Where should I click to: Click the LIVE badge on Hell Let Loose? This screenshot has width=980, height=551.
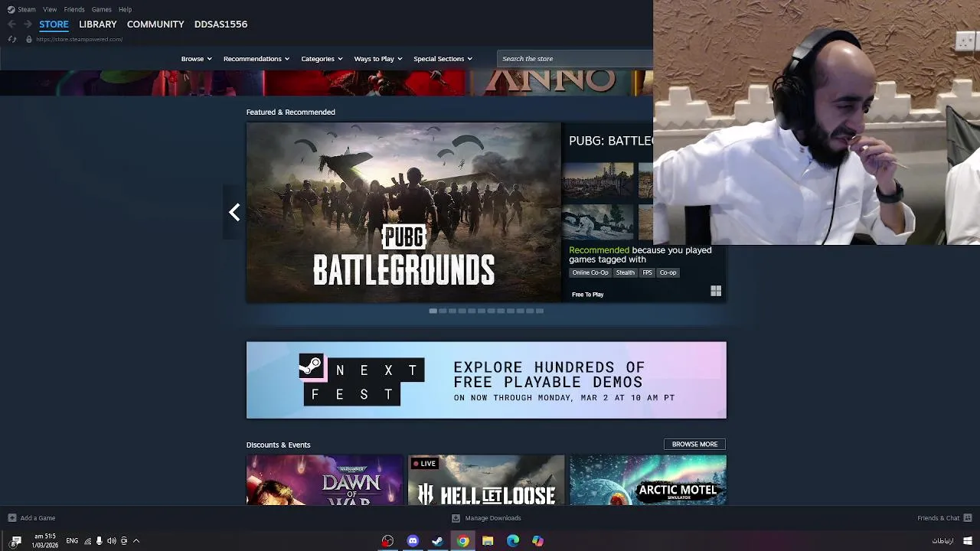[x=424, y=463]
